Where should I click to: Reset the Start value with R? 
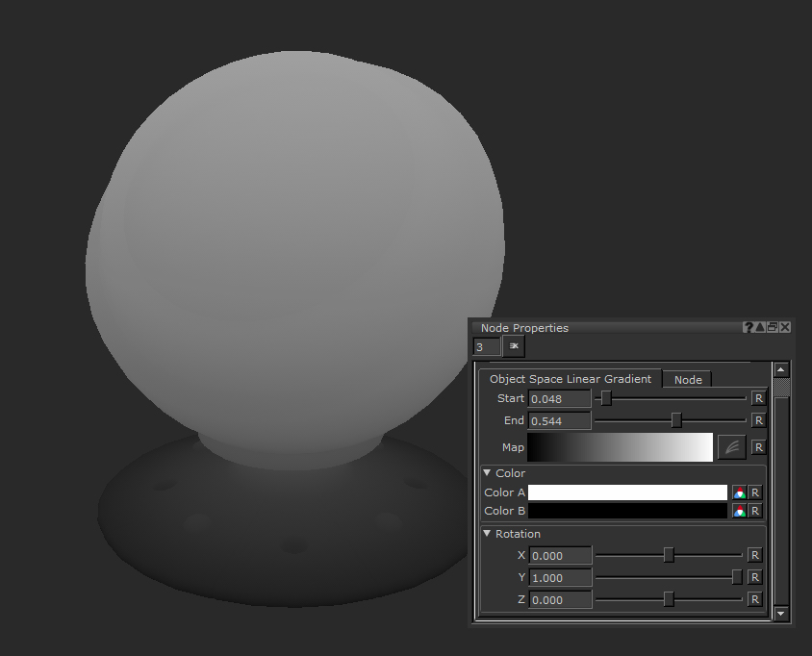click(758, 398)
